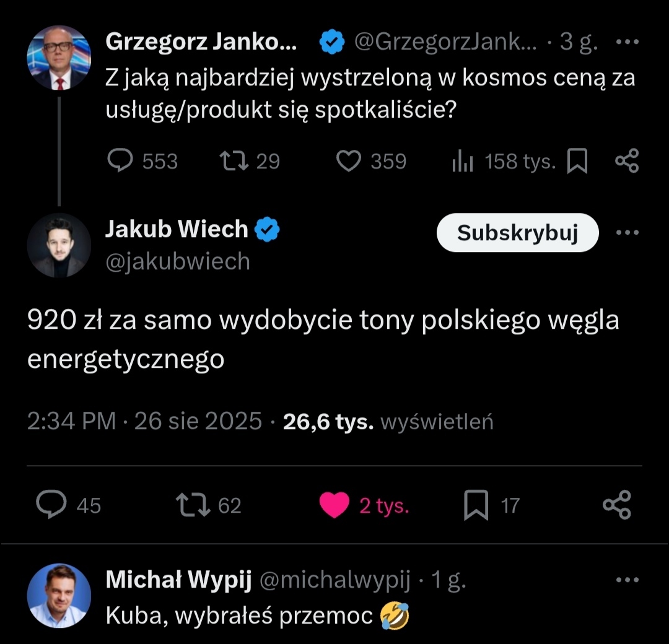
Task: Bookmark Jakub Wiech's tweet
Action: click(476, 505)
